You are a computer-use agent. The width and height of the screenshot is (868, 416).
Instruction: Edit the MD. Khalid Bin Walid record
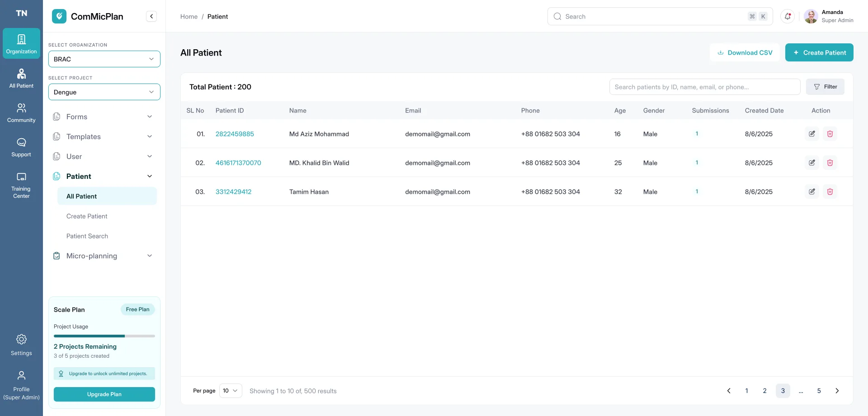tap(812, 163)
